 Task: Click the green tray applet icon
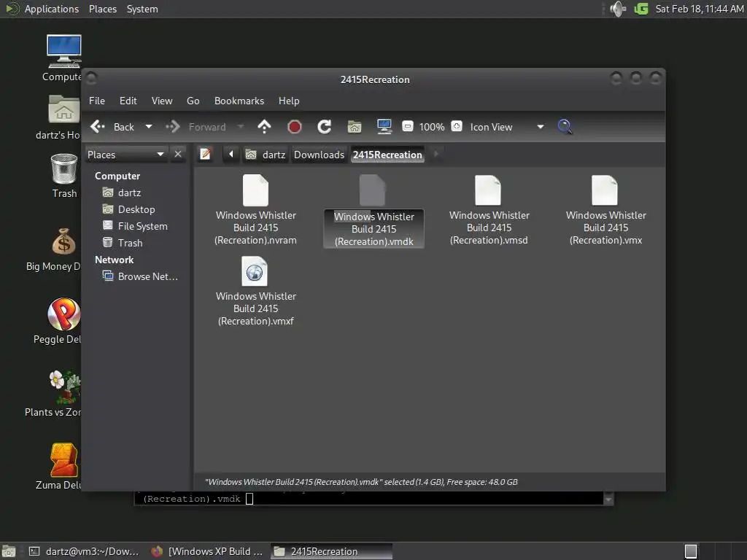(x=641, y=9)
